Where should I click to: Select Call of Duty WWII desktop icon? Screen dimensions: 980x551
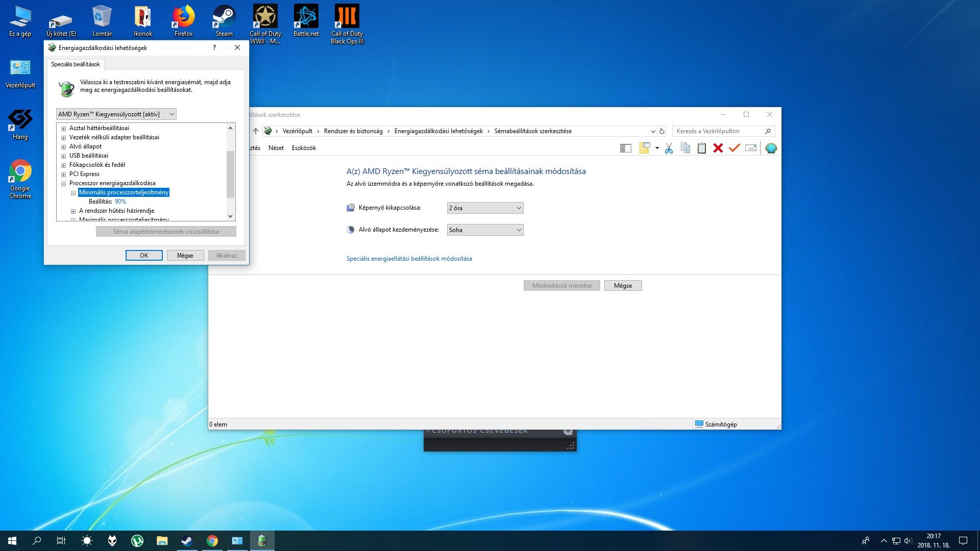pos(265,24)
